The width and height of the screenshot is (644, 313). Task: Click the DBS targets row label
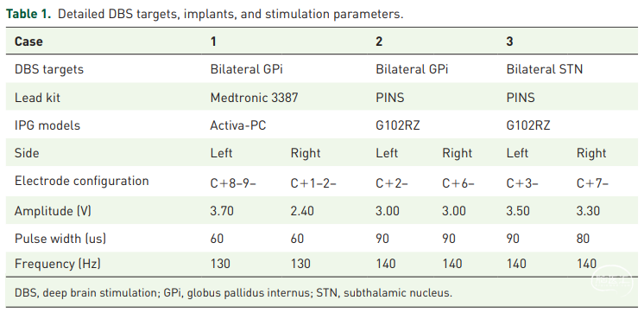coord(49,69)
